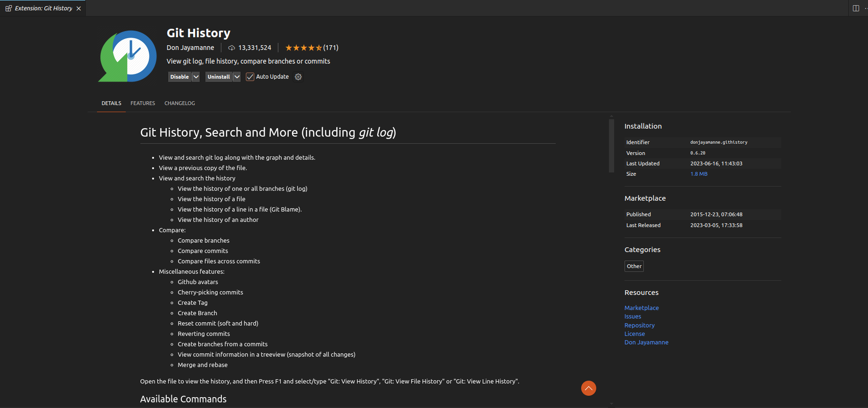The width and height of the screenshot is (868, 408).
Task: Expand the Uninstall button dropdown arrow
Action: (237, 77)
